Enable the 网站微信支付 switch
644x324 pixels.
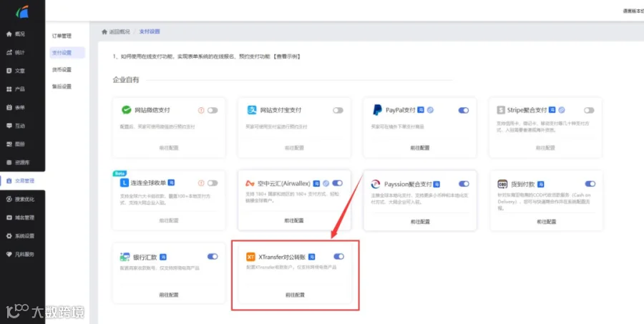pos(213,110)
